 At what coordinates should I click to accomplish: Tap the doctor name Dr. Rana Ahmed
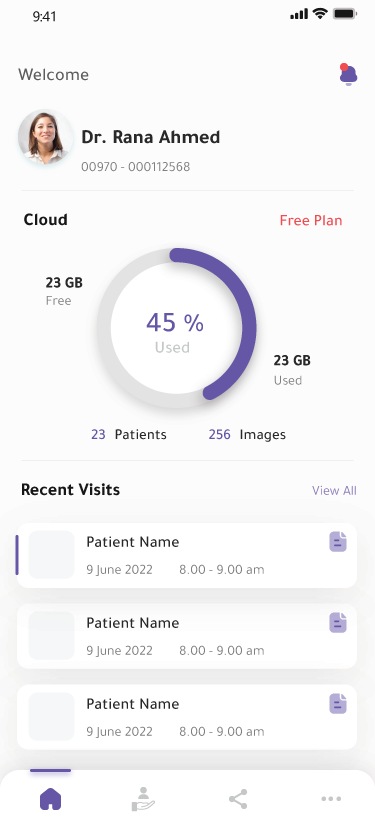[150, 137]
